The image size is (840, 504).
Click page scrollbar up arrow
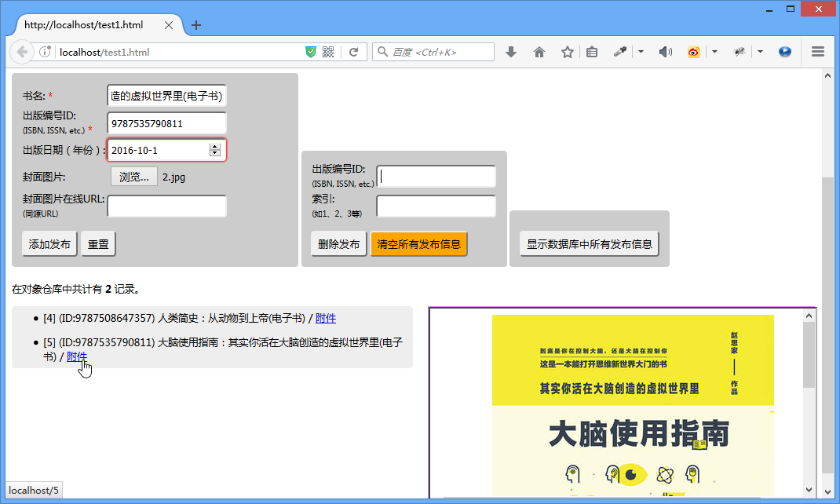(827, 76)
